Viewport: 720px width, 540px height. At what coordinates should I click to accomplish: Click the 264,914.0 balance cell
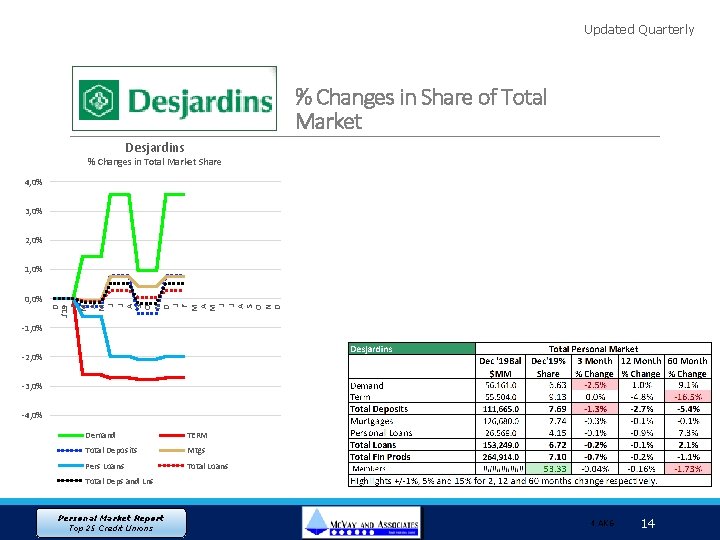tap(500, 456)
